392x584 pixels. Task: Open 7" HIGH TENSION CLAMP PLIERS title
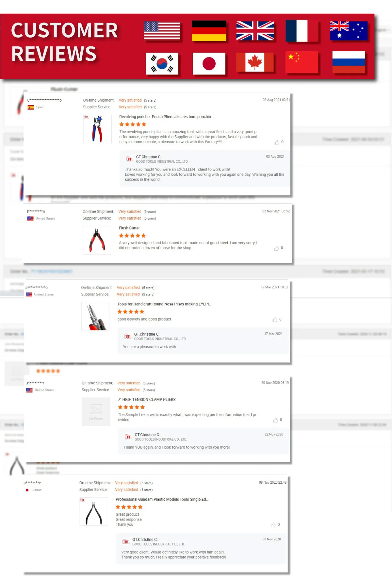147,400
